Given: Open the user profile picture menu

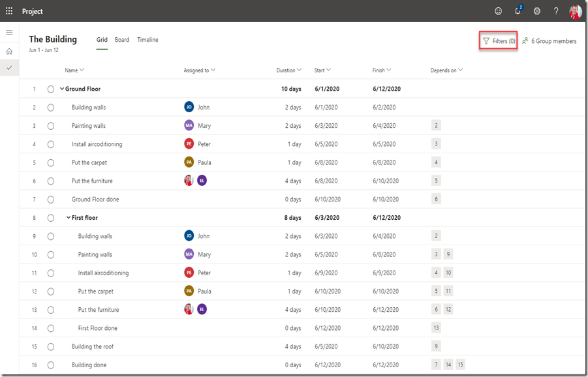Looking at the screenshot, I should tap(575, 11).
